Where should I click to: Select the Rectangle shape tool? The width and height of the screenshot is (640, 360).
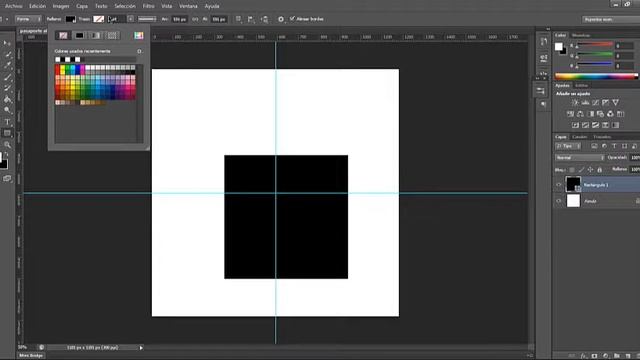click(7, 133)
